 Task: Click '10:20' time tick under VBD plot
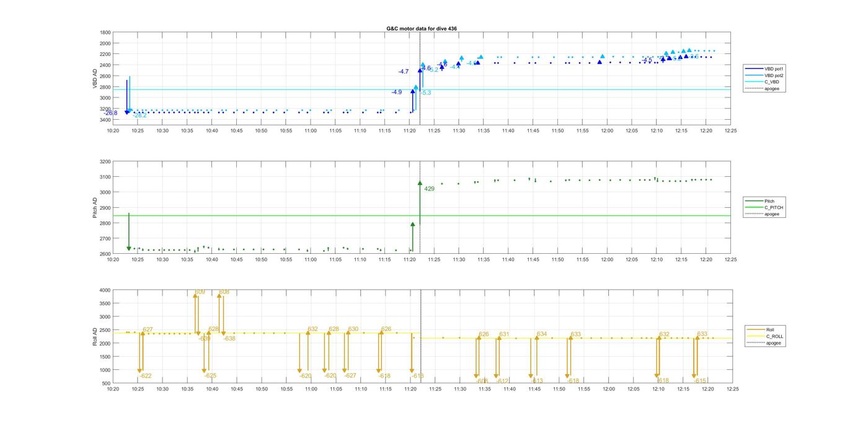pos(113,130)
